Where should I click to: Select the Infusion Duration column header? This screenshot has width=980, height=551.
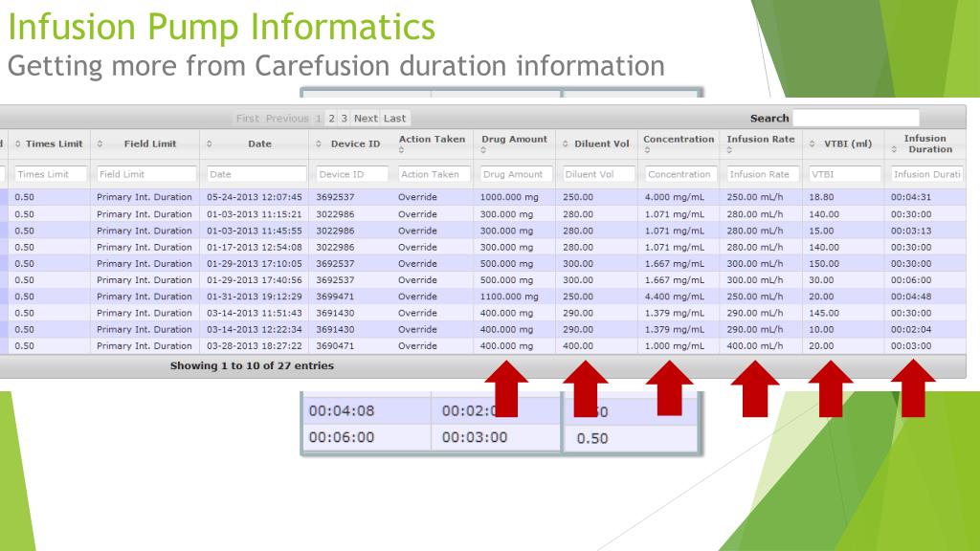928,143
